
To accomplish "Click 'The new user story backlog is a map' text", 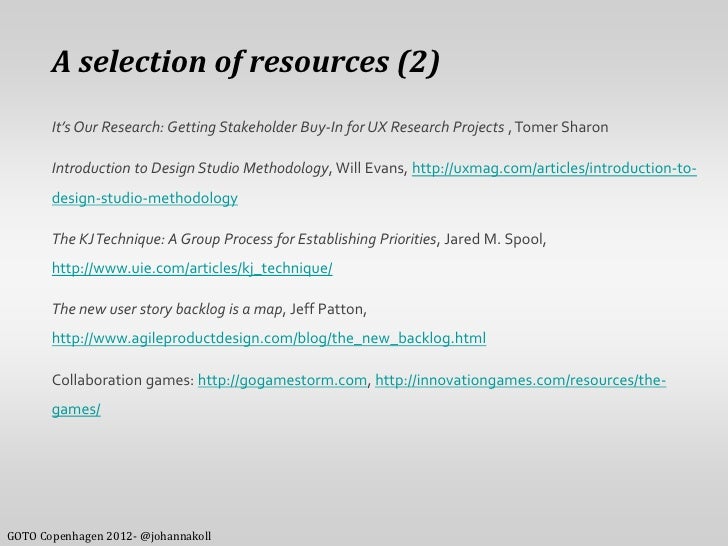I will click(167, 309).
